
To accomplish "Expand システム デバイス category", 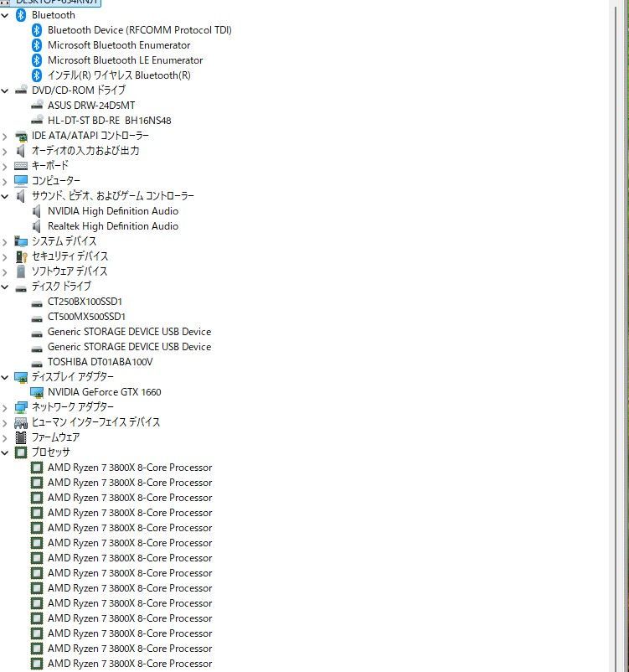I will click(5, 241).
